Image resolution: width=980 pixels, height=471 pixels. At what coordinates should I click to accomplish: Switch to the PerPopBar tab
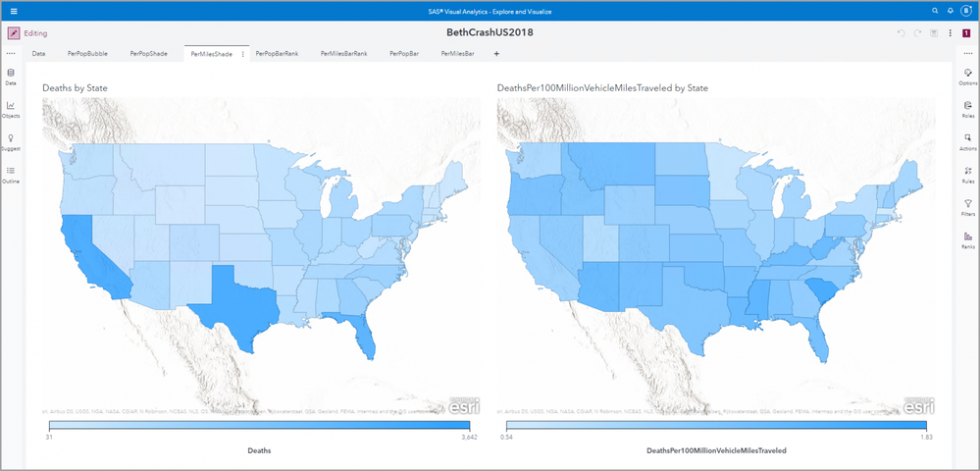point(404,54)
